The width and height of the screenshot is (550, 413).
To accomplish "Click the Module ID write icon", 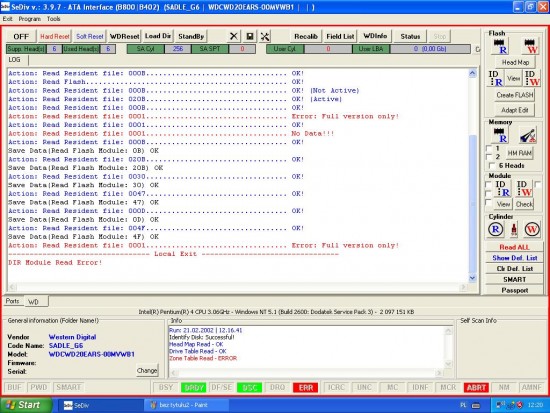I will (x=524, y=188).
